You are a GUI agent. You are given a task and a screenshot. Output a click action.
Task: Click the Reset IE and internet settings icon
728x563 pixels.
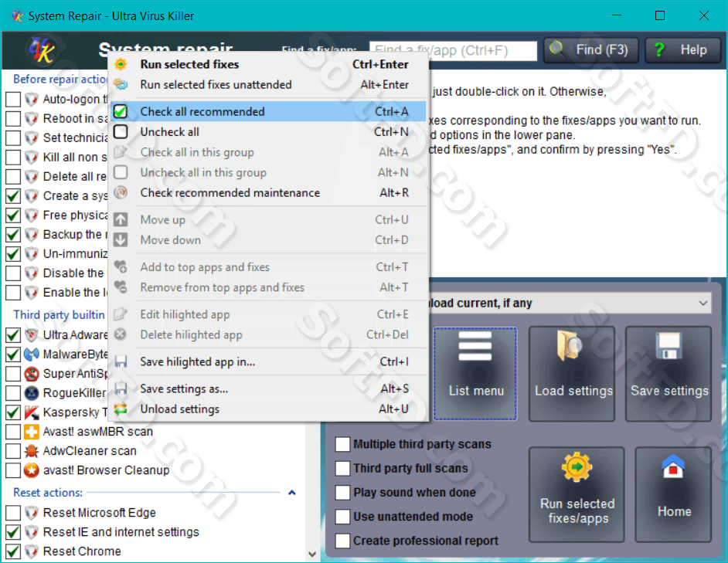tap(31, 532)
